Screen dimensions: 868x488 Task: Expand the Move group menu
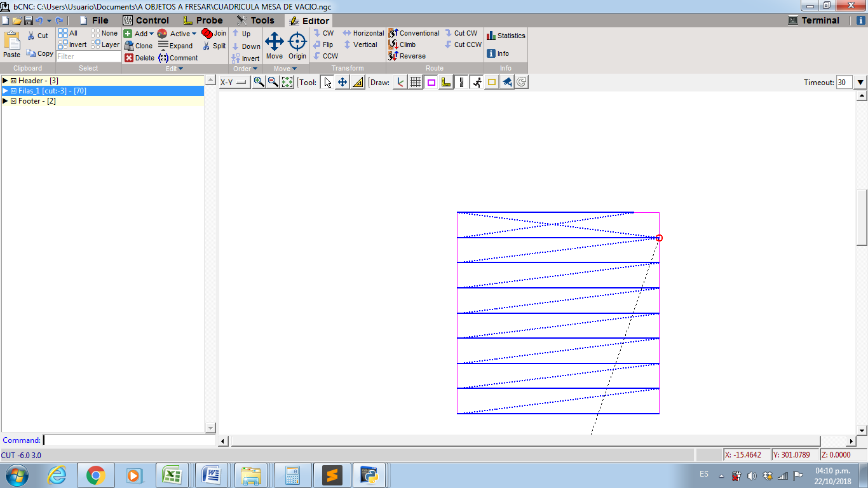tap(286, 68)
